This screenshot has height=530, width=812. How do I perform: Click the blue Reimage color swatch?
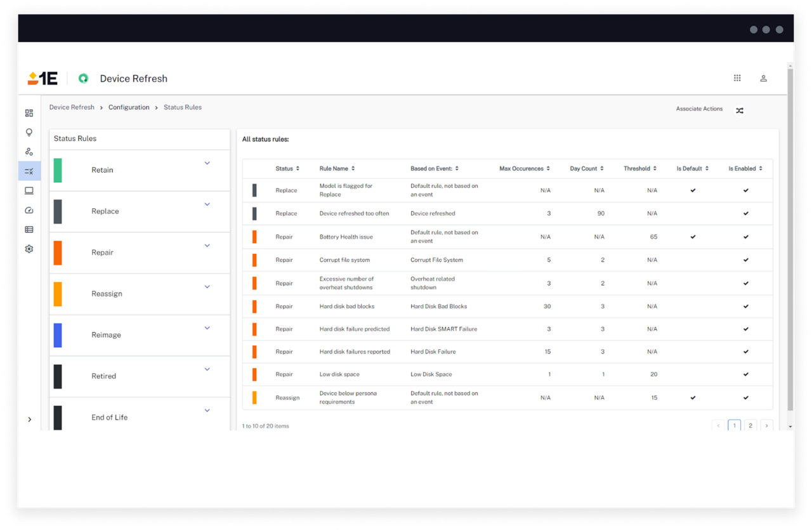(x=58, y=335)
